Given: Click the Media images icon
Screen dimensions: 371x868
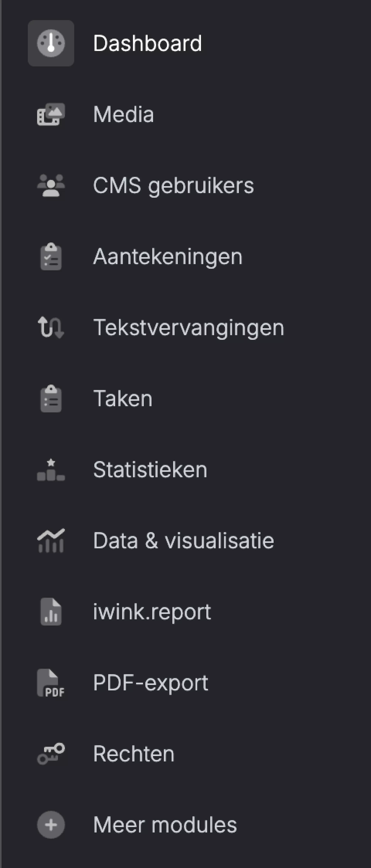Looking at the screenshot, I should [51, 114].
